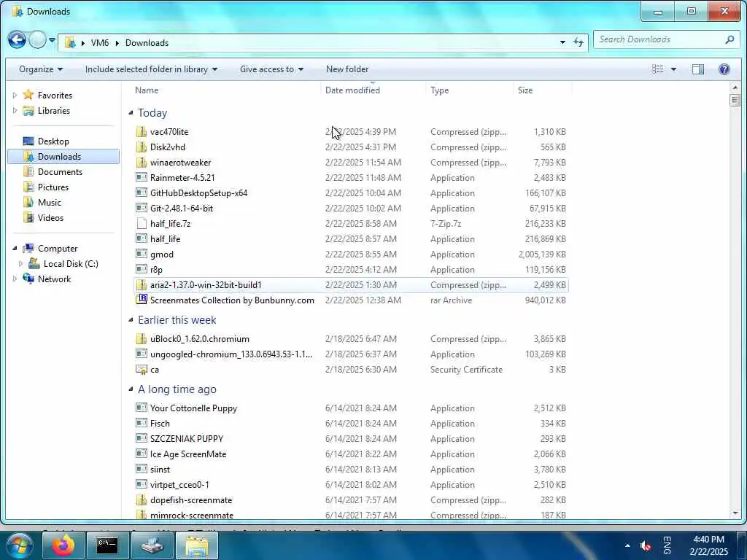Select the GitHubDesktopSetup-x64 application icon

point(141,192)
